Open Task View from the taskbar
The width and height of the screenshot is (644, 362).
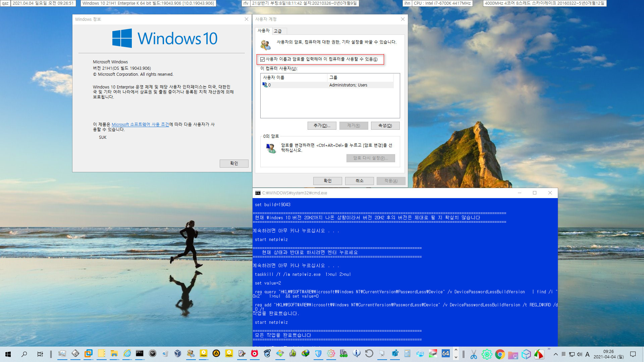[40, 354]
